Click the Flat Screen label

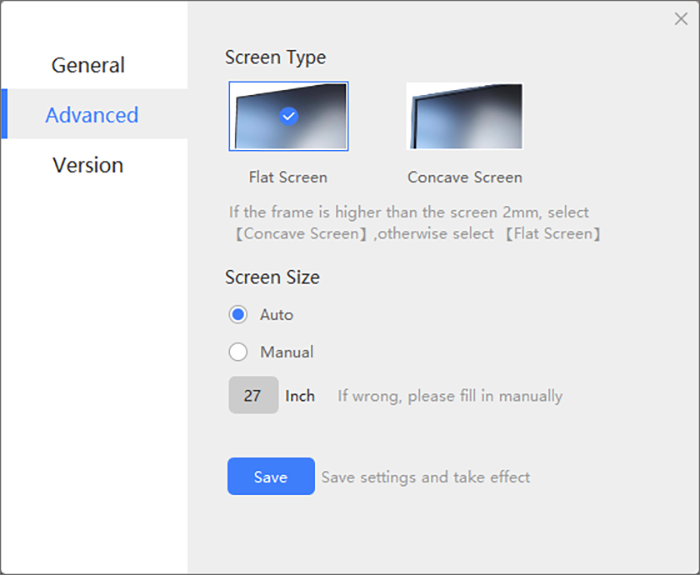pos(288,177)
